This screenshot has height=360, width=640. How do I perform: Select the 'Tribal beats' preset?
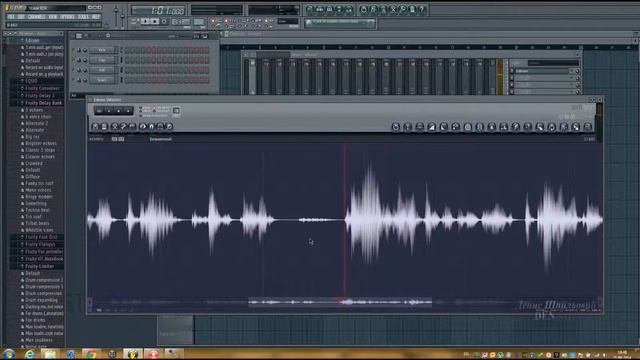[37, 223]
